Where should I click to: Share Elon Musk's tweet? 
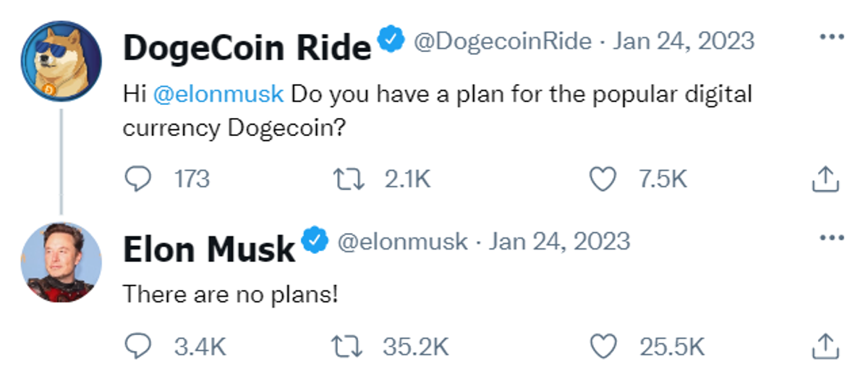click(825, 347)
